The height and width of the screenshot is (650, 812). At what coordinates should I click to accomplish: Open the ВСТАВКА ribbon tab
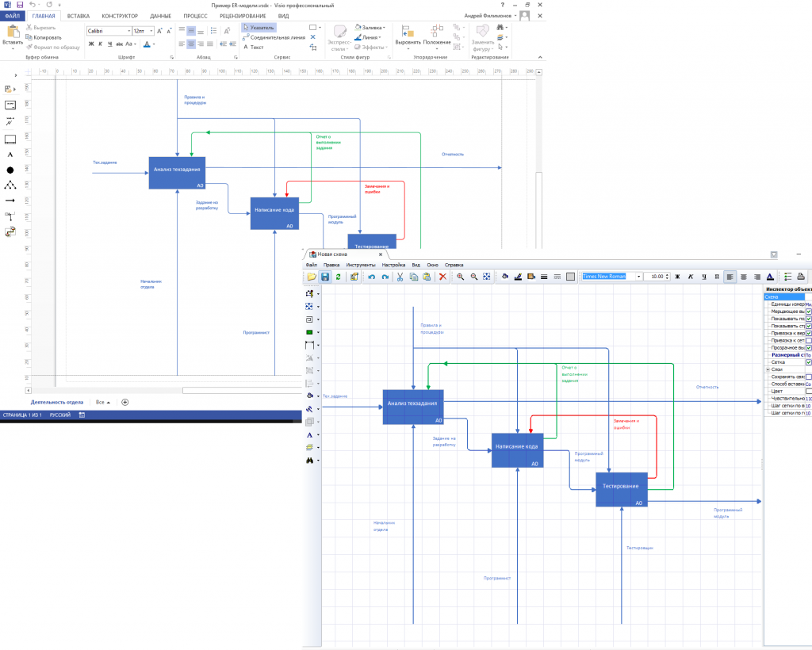[79, 16]
